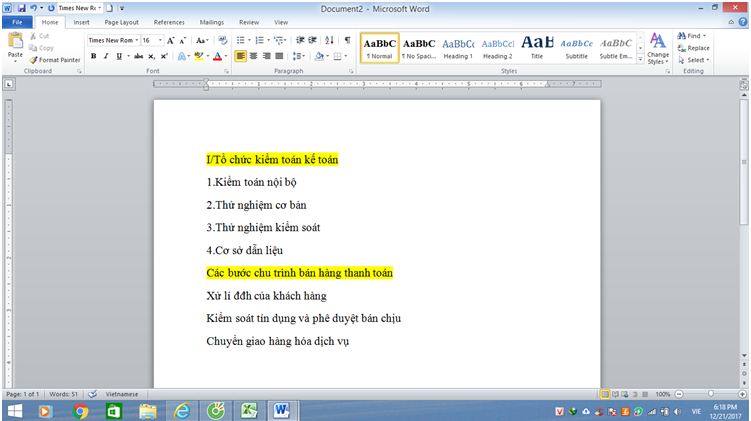The image size is (751, 421).
Task: Apply bullet list formatting
Action: [241, 40]
